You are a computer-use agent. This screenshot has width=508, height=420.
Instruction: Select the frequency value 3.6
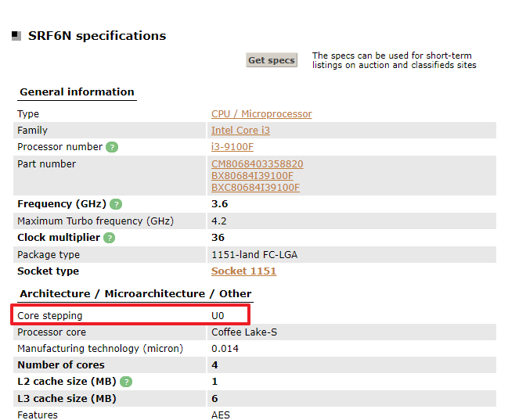coord(219,204)
